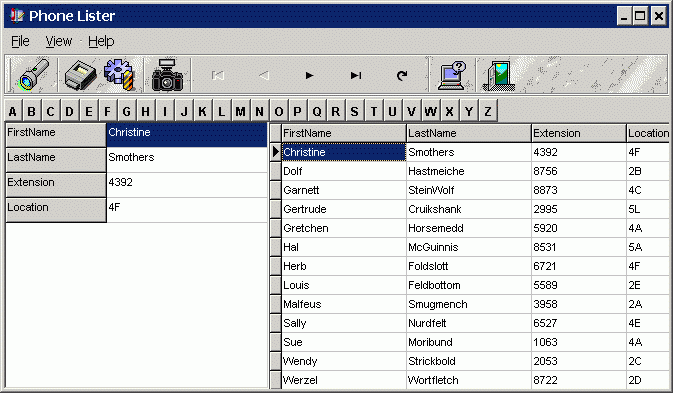Select the Malfeus cell in grid
The height and width of the screenshot is (393, 673).
click(343, 304)
